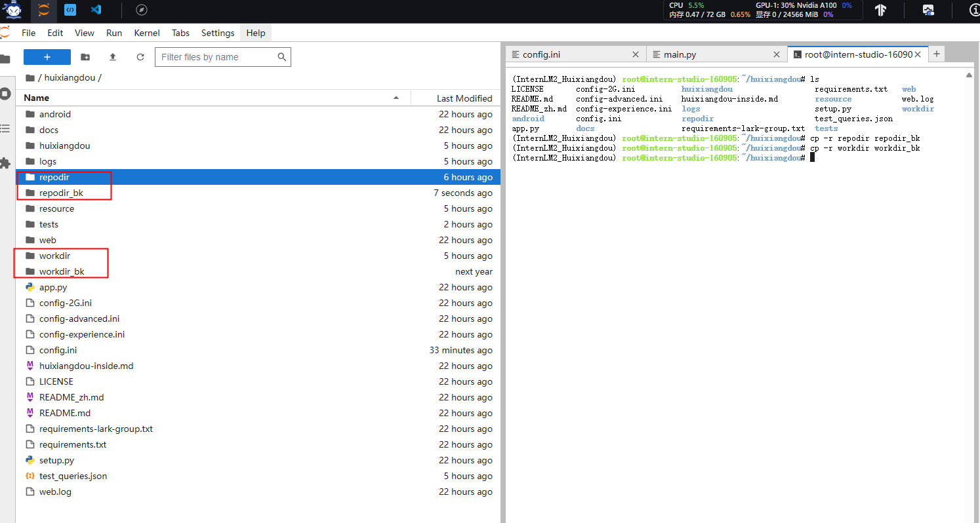Click the filter search magnifier icon

282,57
